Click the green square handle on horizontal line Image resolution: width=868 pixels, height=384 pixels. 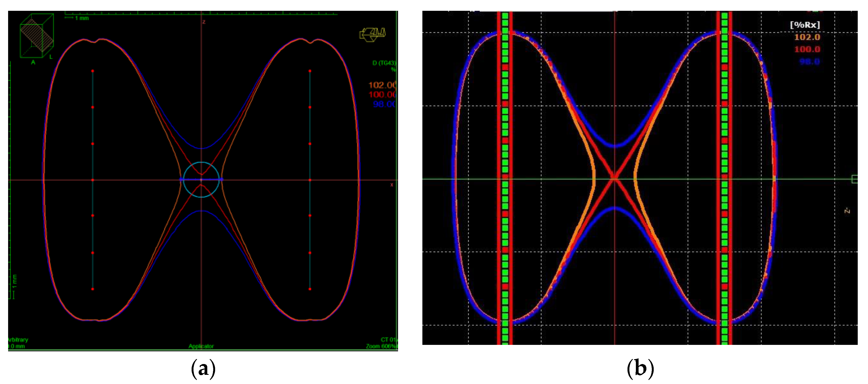[854, 179]
